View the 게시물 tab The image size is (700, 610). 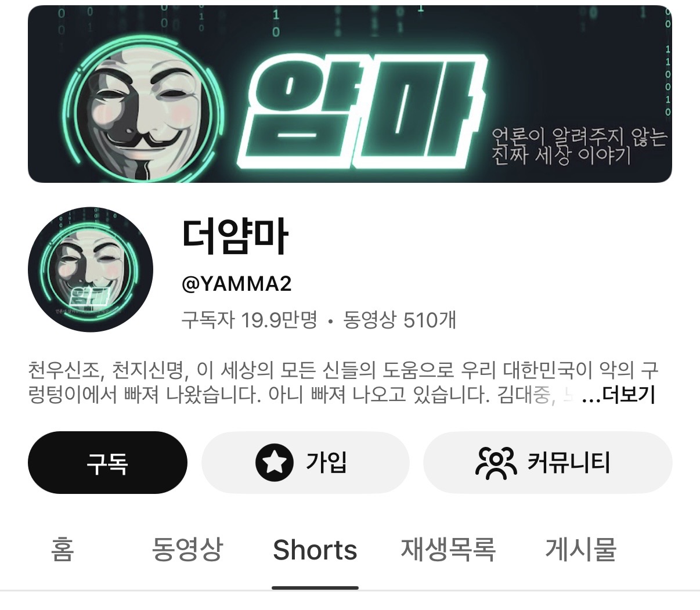pos(580,549)
